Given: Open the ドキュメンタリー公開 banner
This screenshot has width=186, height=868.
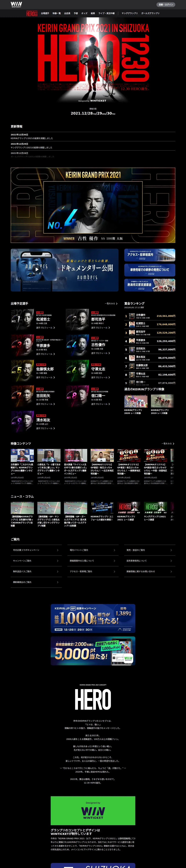Looking at the screenshot, I should 64,270.
